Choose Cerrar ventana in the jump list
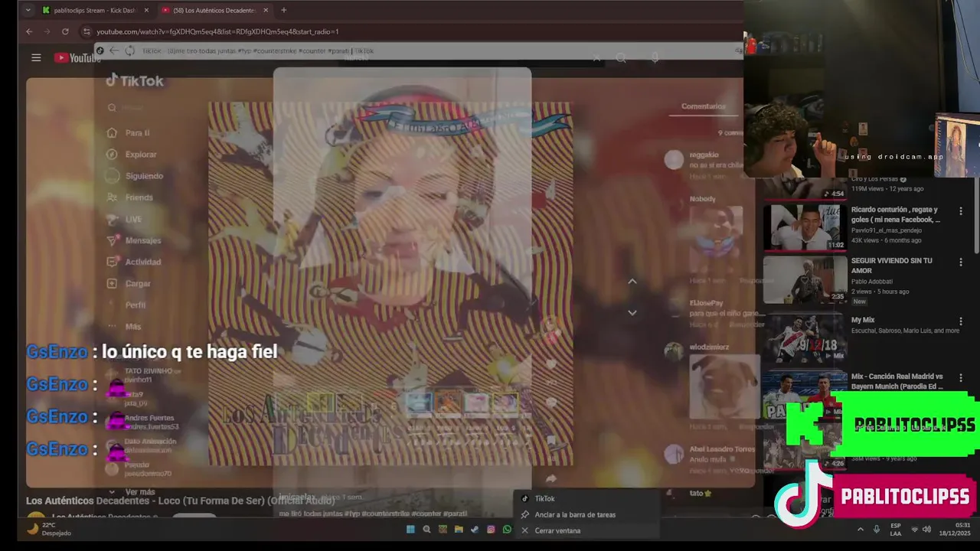The image size is (980, 551). pyautogui.click(x=586, y=530)
